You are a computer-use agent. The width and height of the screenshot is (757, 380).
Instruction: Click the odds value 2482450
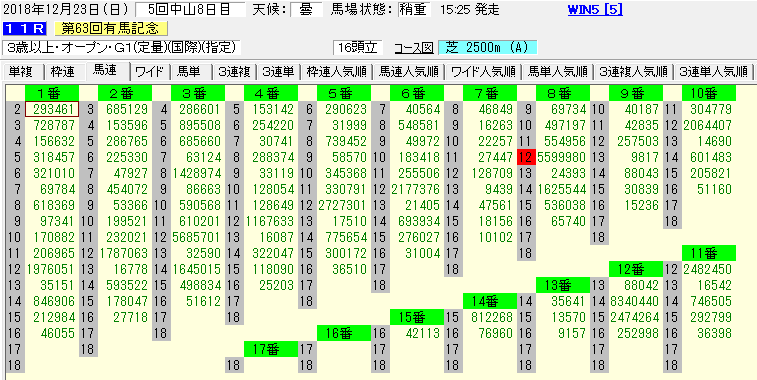[707, 269]
